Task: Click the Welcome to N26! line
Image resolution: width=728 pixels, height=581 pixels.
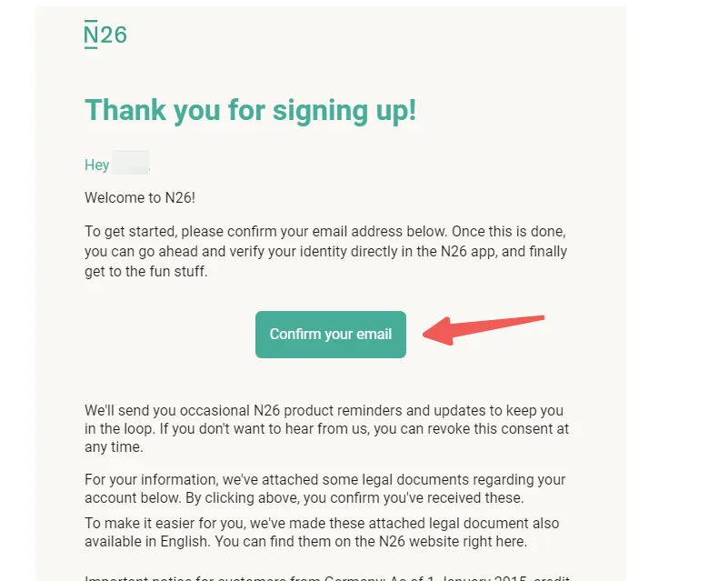Action: click(140, 198)
